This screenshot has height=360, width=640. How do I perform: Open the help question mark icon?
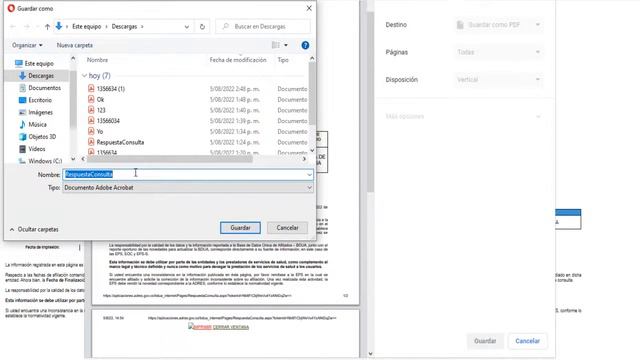point(305,45)
